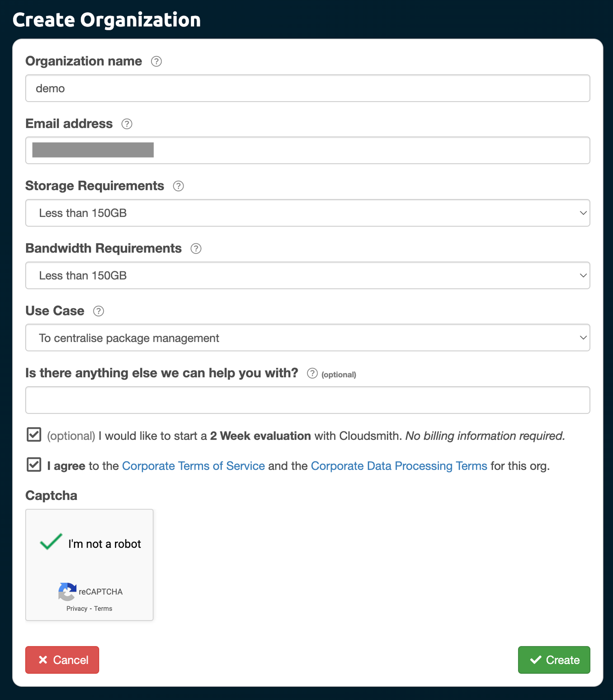Cancel organization creation
This screenshot has height=700, width=613.
click(x=62, y=660)
